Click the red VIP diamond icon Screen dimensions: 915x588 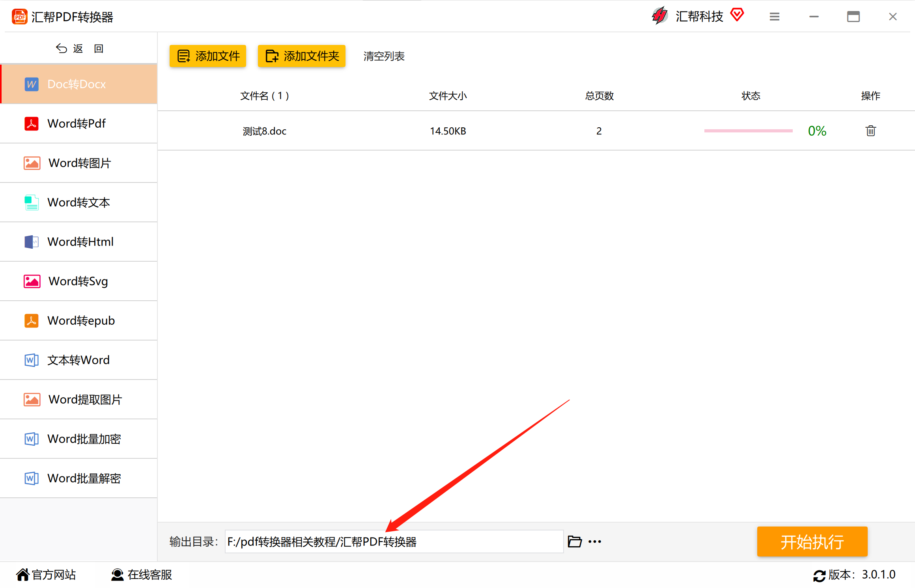coord(737,15)
